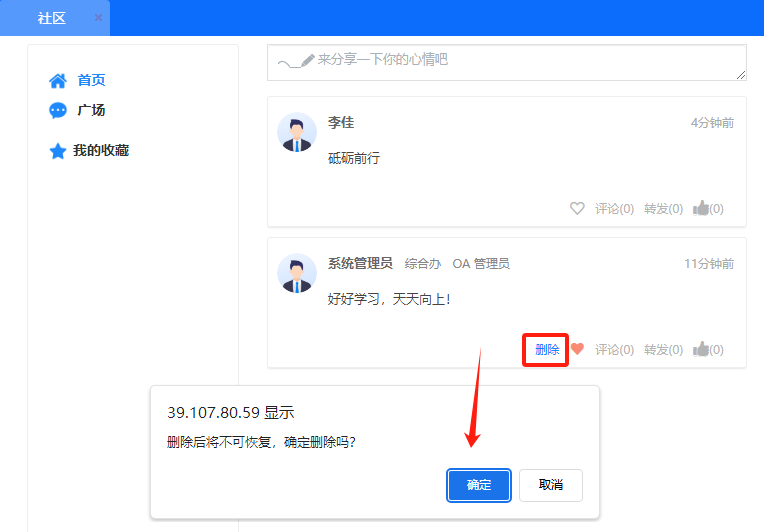Viewport: 764px width, 532px height.
Task: Click the outlined heart icon on 李佳's post
Action: click(577, 209)
